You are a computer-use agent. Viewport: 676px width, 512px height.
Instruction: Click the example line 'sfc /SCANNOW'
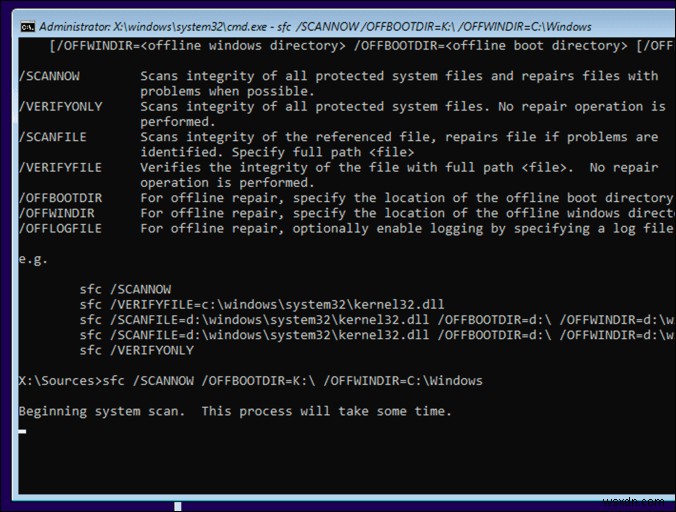pos(125,289)
